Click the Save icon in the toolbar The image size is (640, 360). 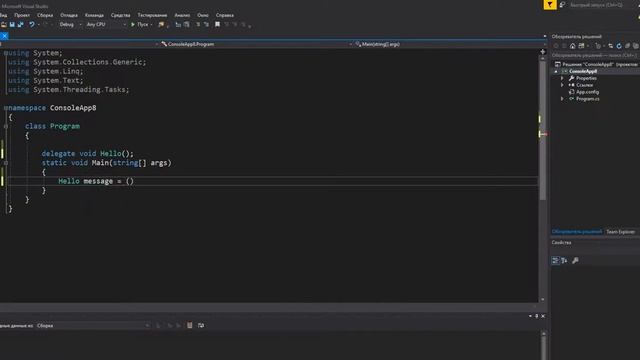tap(12, 24)
